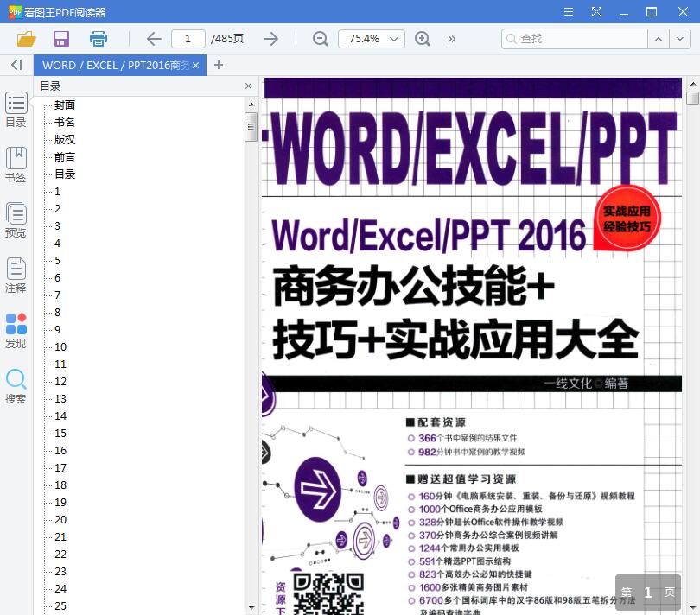Jump to 书名 in outline
This screenshot has width=700, height=615.
pos(65,123)
